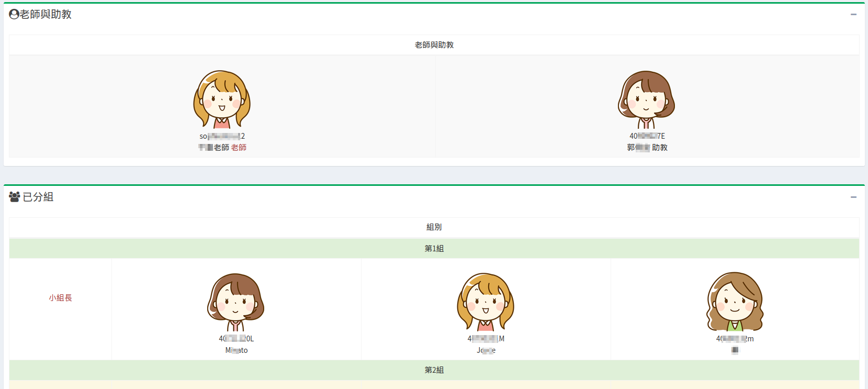Click the group icon beside 已分組 title
Image resolution: width=868 pixels, height=389 pixels.
pos(15,197)
